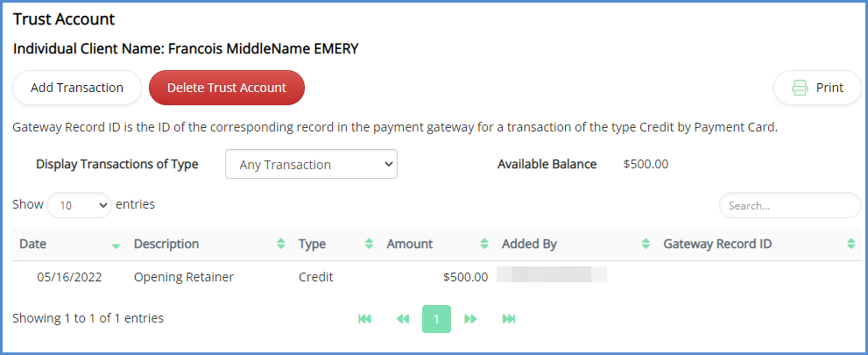Screen dimensions: 868x355
Task: Sort by Description column sort icon
Action: 281,244
